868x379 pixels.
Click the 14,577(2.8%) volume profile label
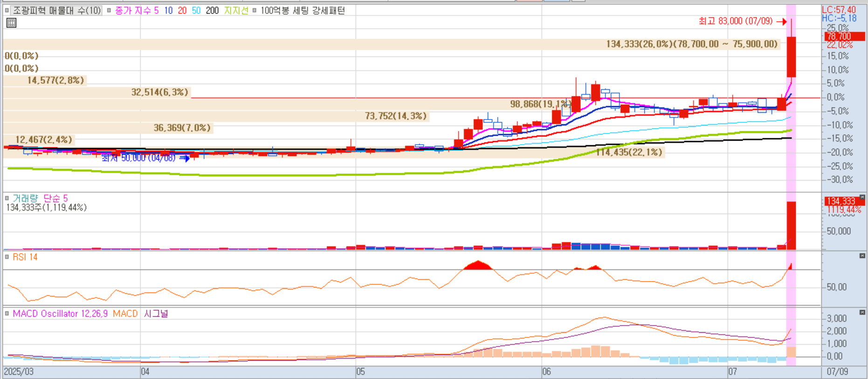pyautogui.click(x=55, y=80)
